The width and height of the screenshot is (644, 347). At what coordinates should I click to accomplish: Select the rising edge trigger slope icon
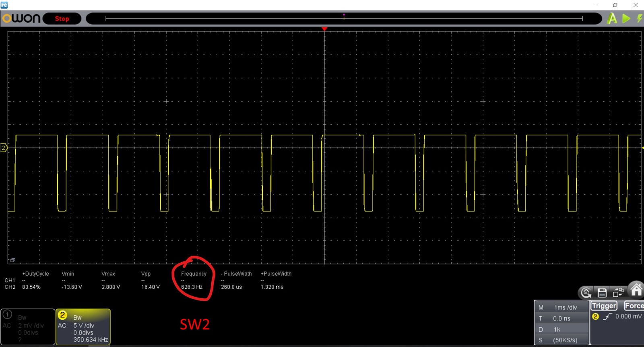(607, 316)
